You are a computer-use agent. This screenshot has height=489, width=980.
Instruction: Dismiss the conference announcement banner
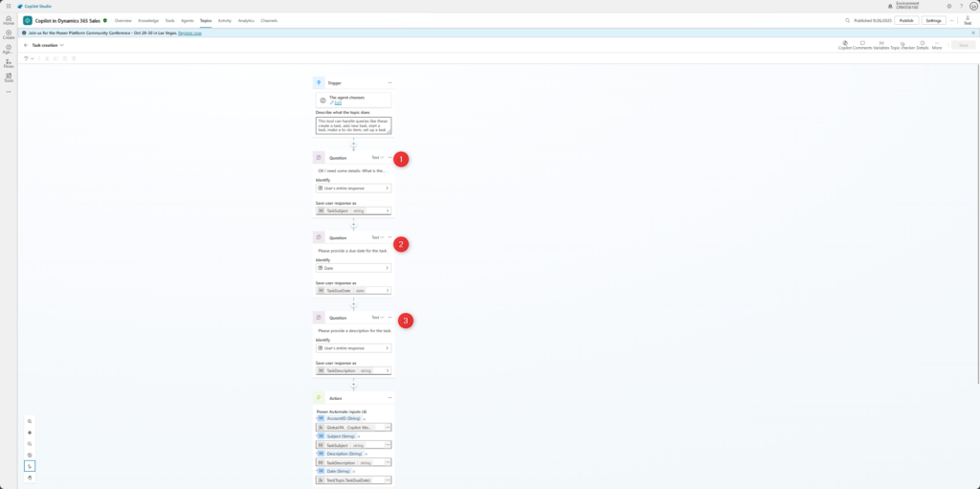(972, 33)
